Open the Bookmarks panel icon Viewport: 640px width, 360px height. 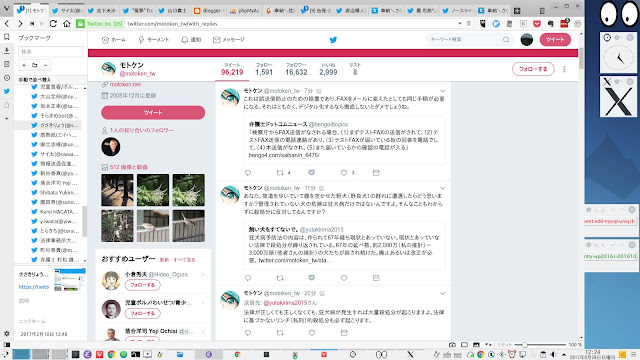click(x=7, y=37)
